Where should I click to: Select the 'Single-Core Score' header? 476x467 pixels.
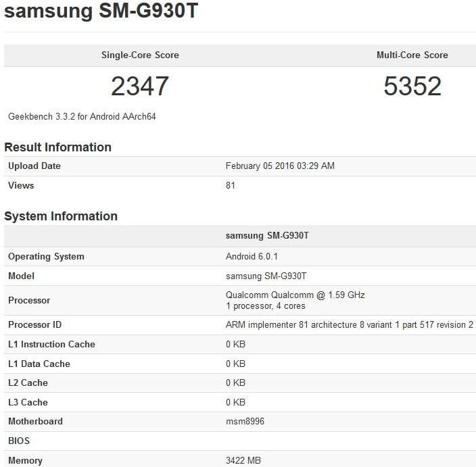[140, 55]
